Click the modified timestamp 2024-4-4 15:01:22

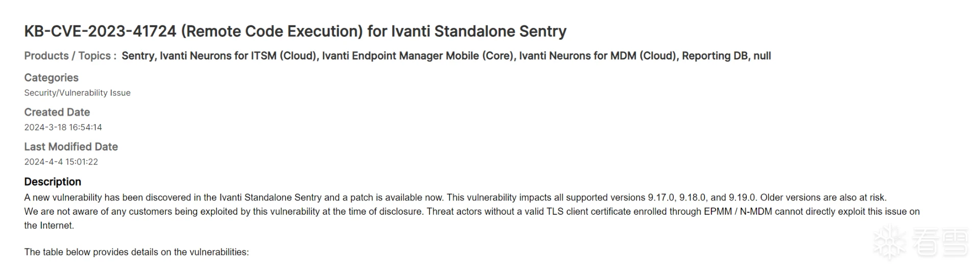[x=61, y=162]
